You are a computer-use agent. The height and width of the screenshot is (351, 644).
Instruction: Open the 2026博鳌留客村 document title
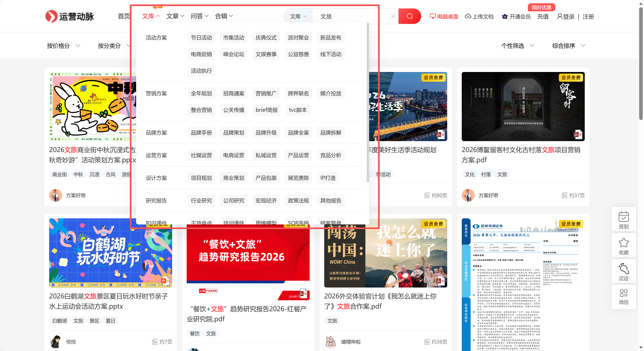click(521, 155)
